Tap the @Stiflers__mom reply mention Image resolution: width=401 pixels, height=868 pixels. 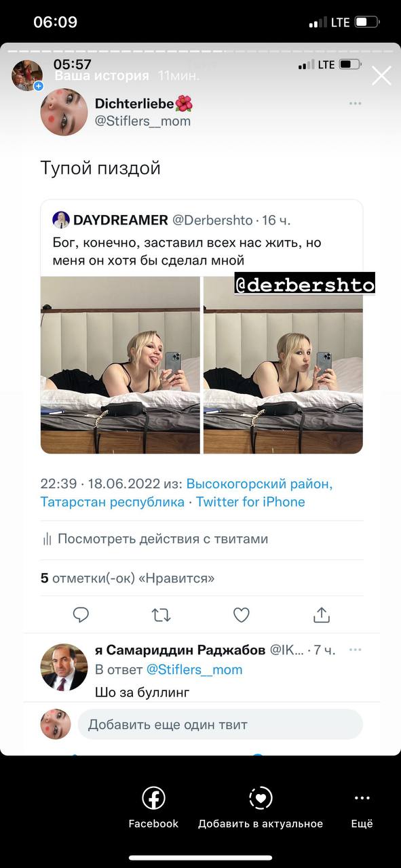(194, 669)
